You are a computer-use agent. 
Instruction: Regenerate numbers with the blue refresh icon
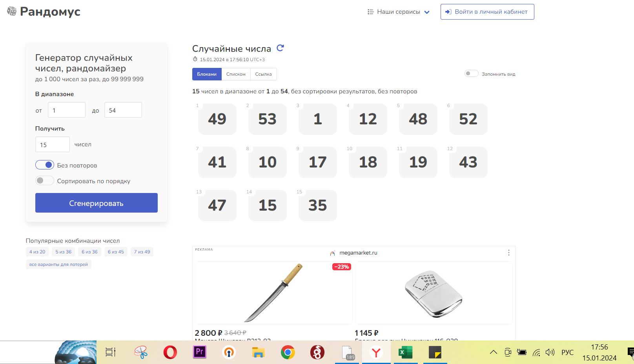(280, 48)
